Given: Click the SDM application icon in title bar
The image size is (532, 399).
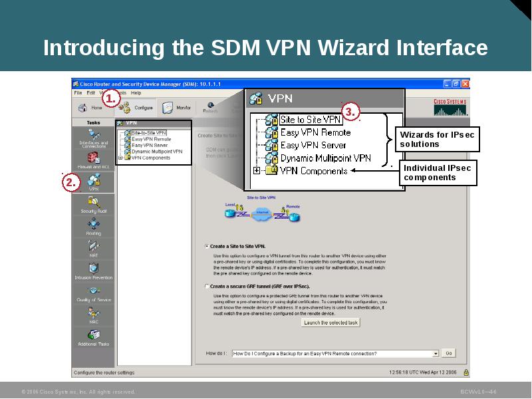Looking at the screenshot, I should coord(76,84).
